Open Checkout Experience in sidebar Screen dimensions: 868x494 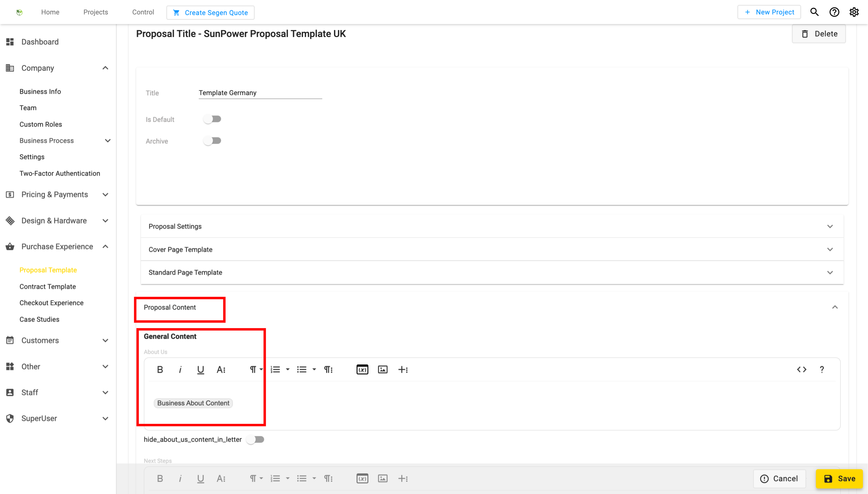(51, 303)
